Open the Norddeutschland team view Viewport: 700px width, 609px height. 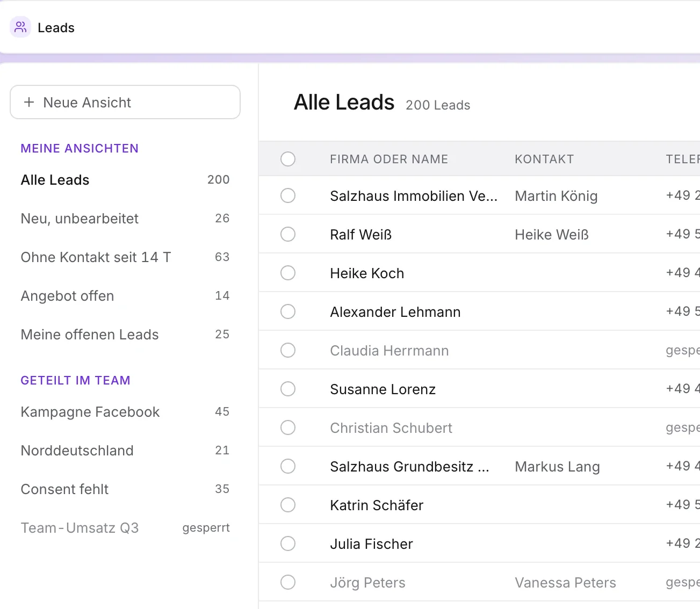[x=125, y=451]
